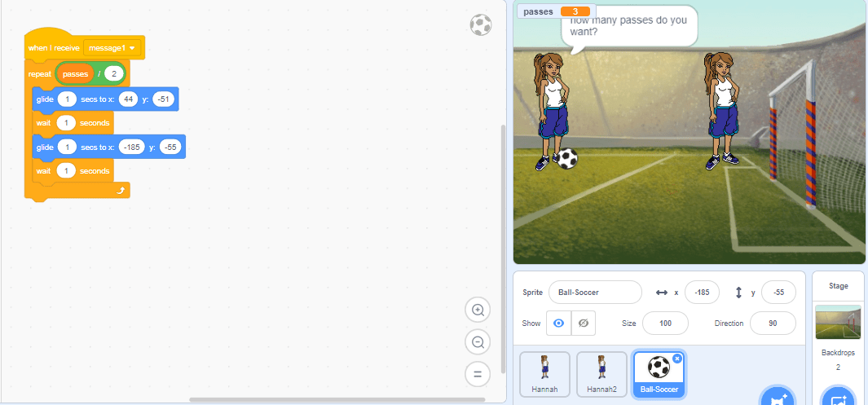This screenshot has width=868, height=405.
Task: Edit x value 44 in first glide block
Action: point(128,99)
